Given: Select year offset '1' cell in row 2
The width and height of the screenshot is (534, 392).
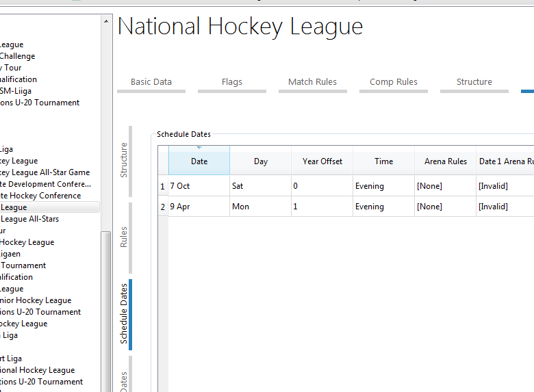Looking at the screenshot, I should click(322, 207).
